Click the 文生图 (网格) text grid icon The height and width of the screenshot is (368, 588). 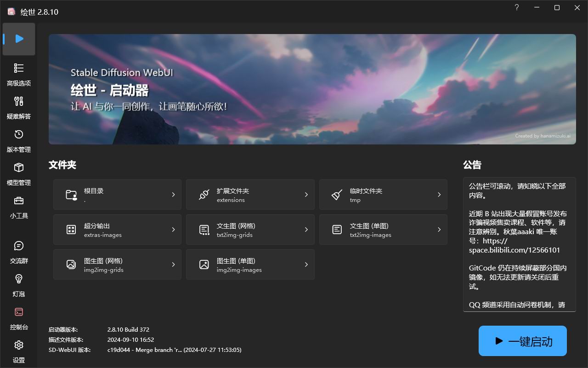click(204, 230)
